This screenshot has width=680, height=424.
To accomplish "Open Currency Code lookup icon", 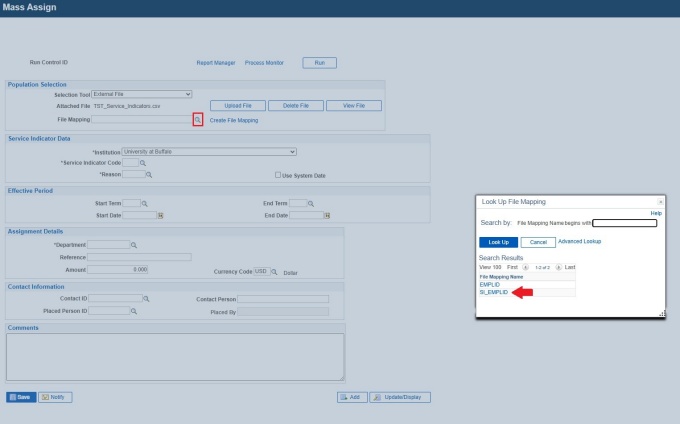I will pos(274,270).
